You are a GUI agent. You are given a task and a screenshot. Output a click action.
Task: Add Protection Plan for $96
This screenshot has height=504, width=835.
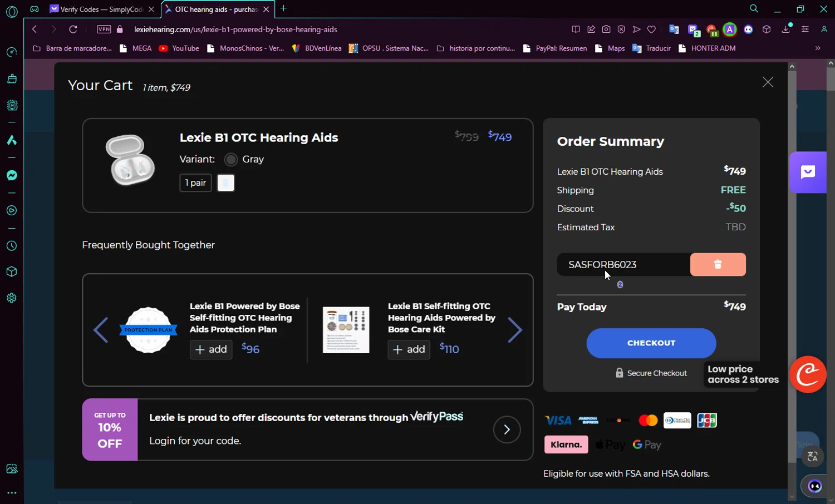coord(211,349)
